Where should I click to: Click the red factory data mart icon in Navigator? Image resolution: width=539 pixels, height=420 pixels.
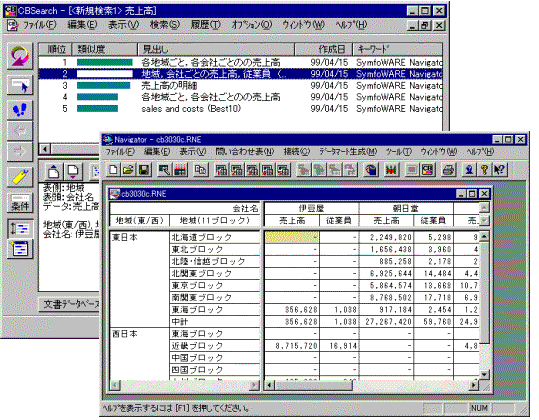[180, 170]
